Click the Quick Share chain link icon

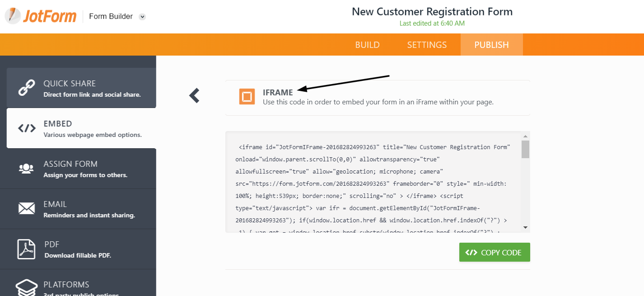pyautogui.click(x=27, y=88)
